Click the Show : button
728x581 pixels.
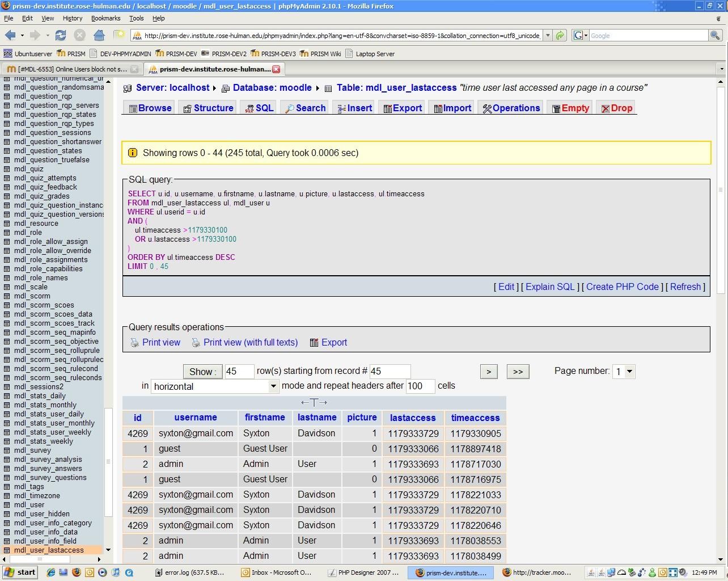pyautogui.click(x=202, y=372)
